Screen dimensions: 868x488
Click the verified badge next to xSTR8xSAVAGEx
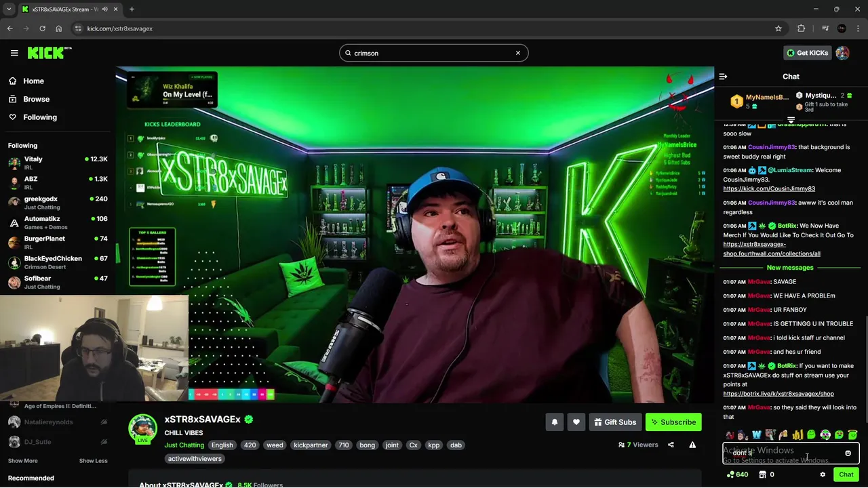point(248,420)
